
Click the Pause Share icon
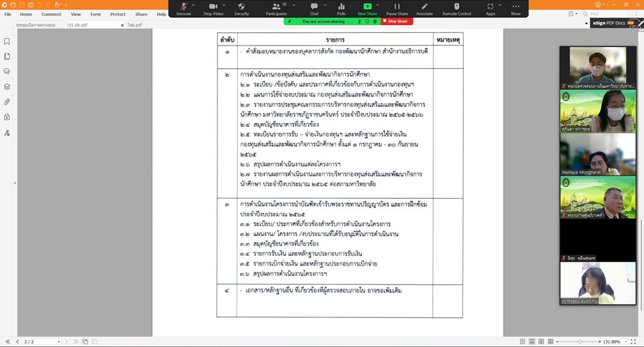397,6
